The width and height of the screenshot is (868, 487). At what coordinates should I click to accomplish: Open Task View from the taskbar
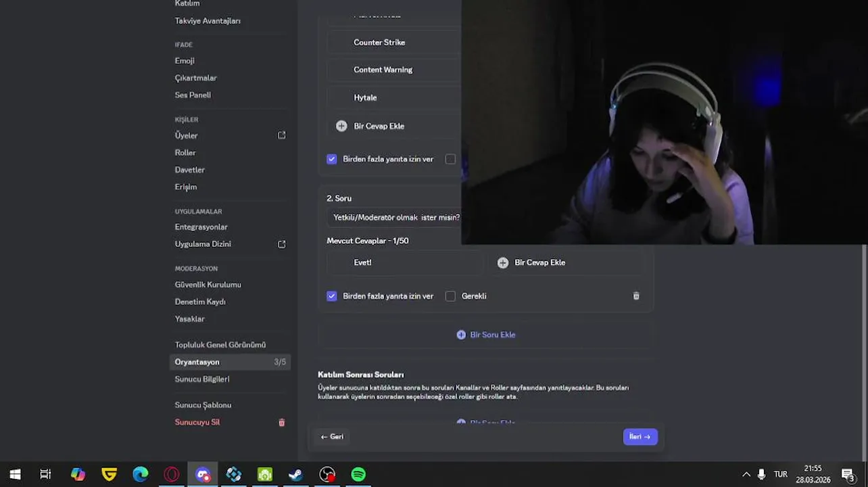tap(45, 475)
